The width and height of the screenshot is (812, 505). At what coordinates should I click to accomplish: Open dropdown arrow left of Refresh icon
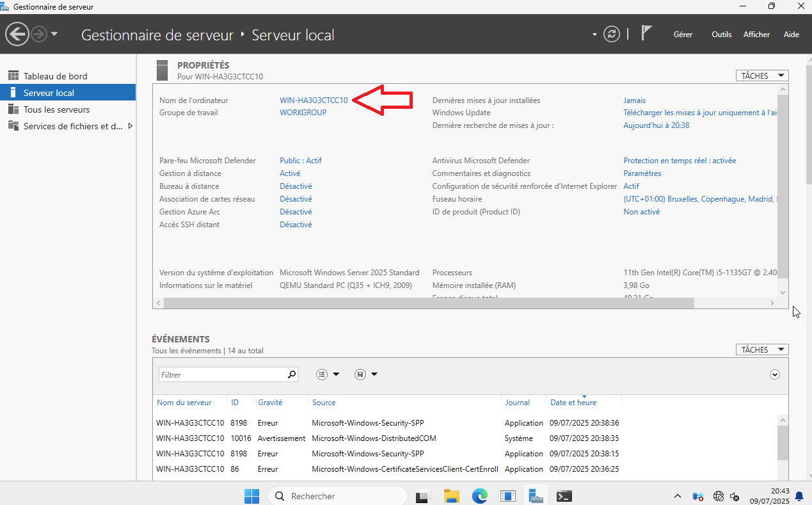click(595, 34)
